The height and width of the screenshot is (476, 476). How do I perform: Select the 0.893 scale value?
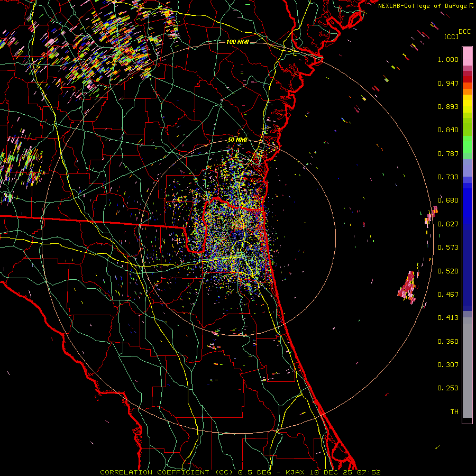pos(448,106)
